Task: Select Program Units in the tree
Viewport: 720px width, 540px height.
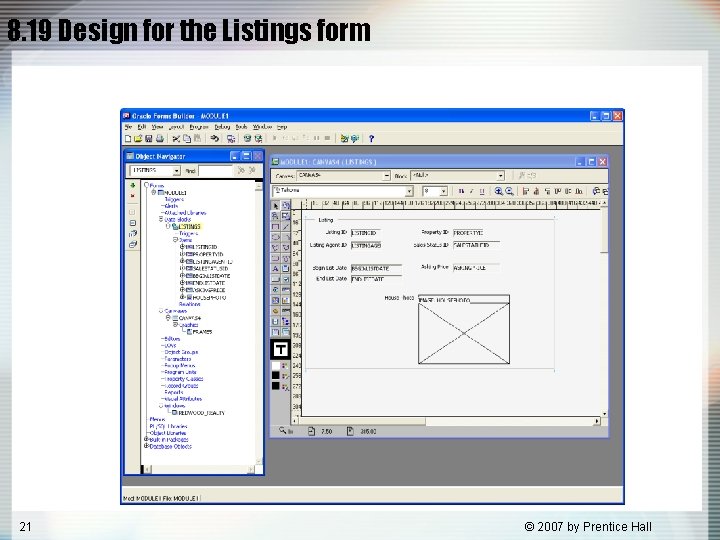Action: 180,372
